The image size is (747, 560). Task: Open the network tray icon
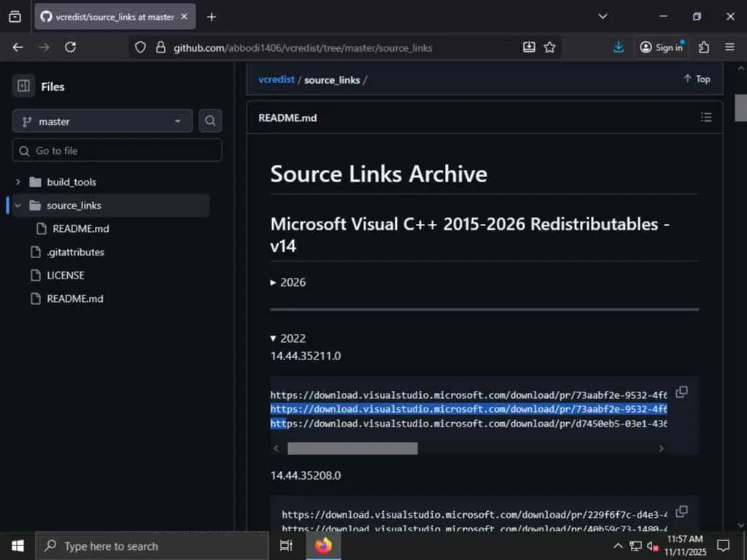point(635,545)
